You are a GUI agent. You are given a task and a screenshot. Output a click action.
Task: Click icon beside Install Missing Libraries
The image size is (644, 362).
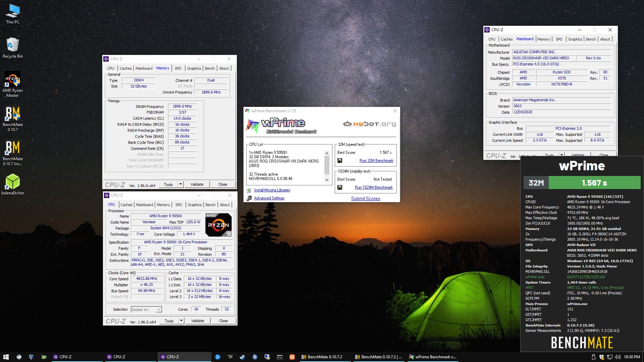pyautogui.click(x=249, y=190)
